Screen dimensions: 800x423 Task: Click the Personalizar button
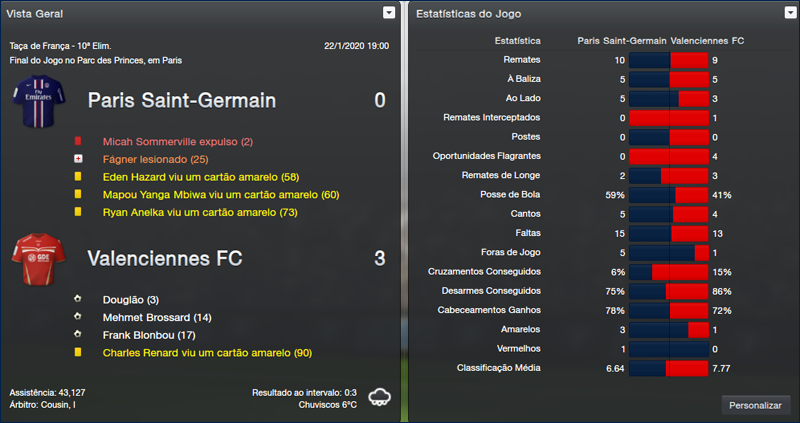[x=756, y=405]
